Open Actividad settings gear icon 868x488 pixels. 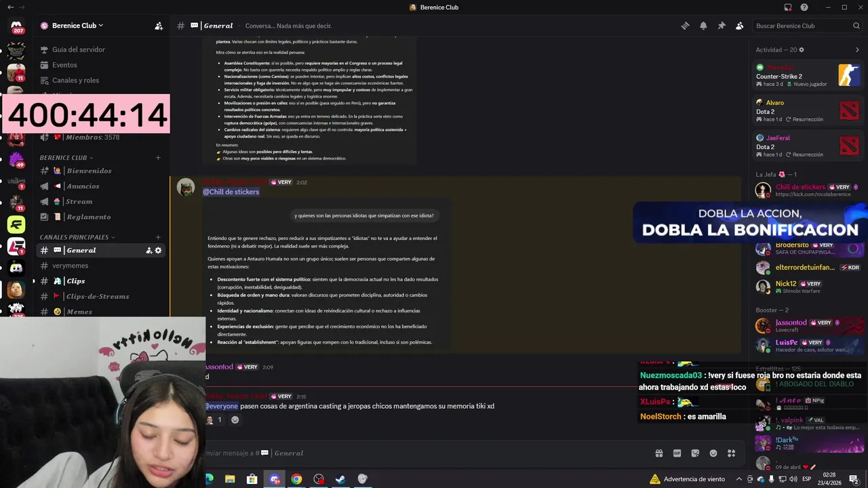pyautogui.click(x=802, y=49)
